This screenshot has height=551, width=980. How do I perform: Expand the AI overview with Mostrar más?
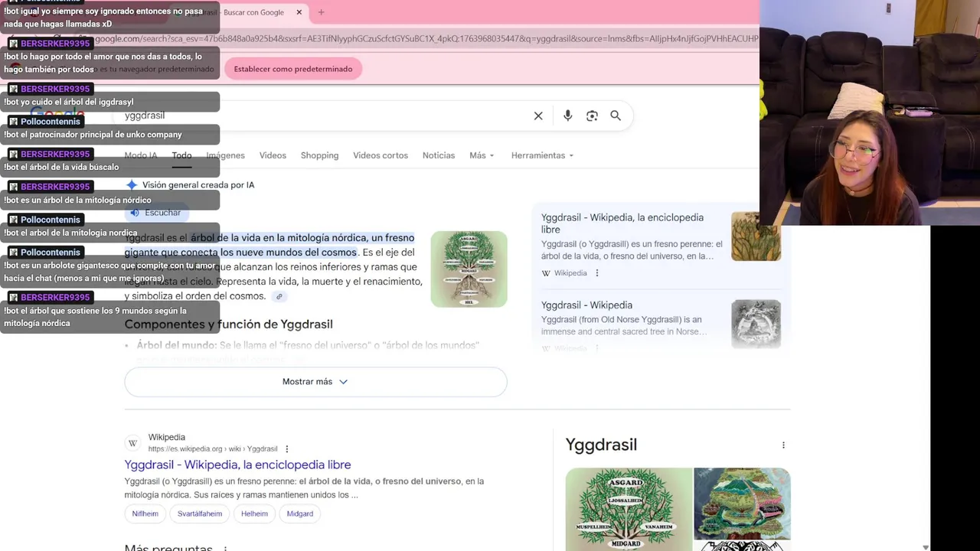click(315, 382)
